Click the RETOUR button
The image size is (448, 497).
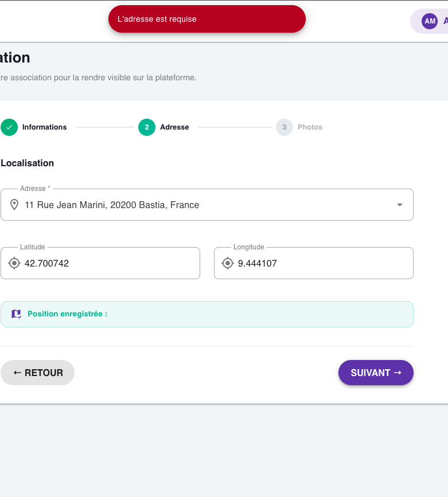point(37,373)
